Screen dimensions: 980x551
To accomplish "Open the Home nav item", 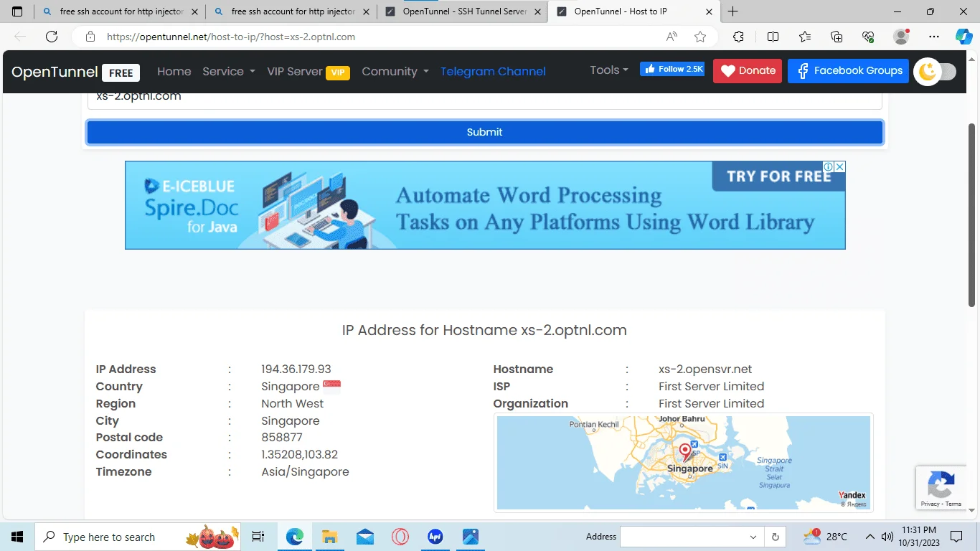I will pyautogui.click(x=174, y=71).
